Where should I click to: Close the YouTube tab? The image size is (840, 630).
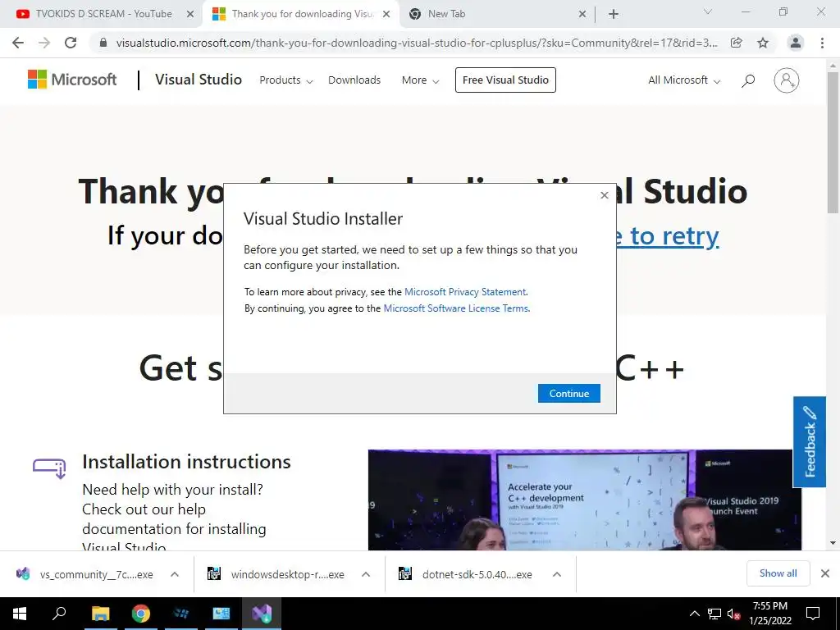pos(190,15)
